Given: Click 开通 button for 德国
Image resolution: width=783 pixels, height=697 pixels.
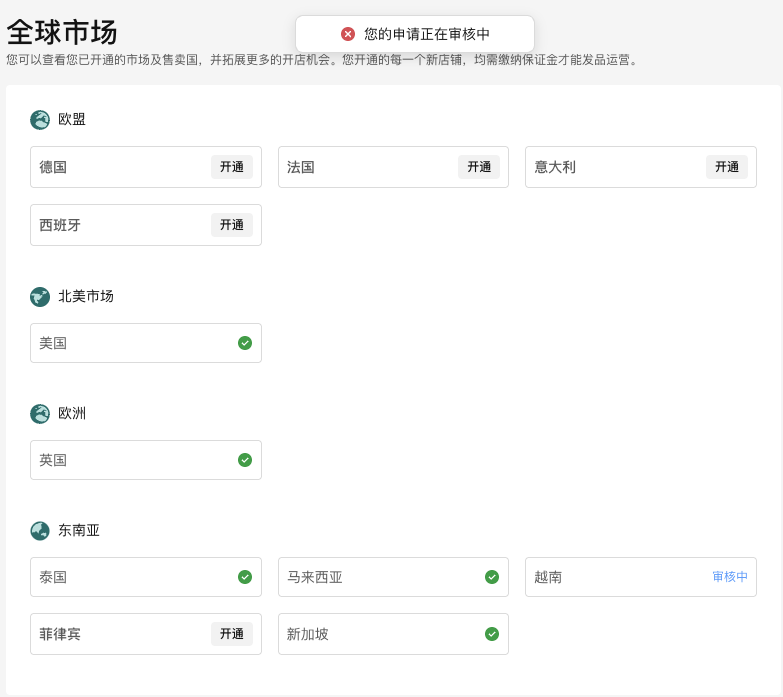Looking at the screenshot, I should pyautogui.click(x=232, y=167).
